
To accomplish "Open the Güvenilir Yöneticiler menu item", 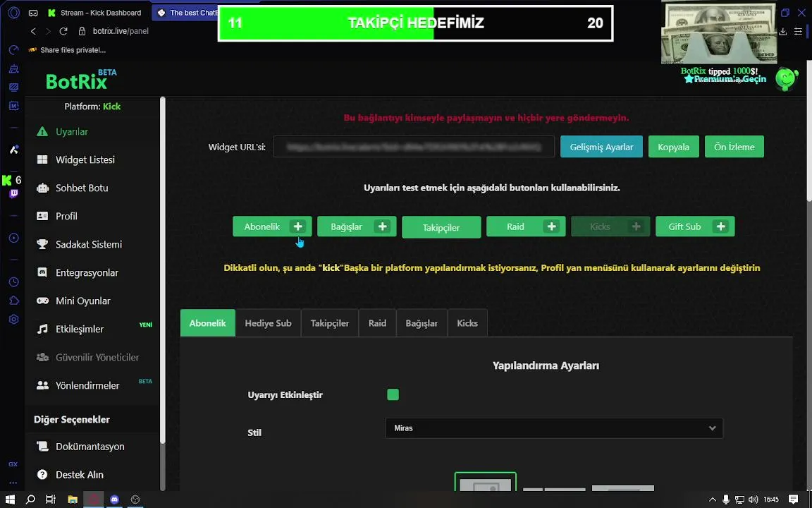I will (88, 357).
